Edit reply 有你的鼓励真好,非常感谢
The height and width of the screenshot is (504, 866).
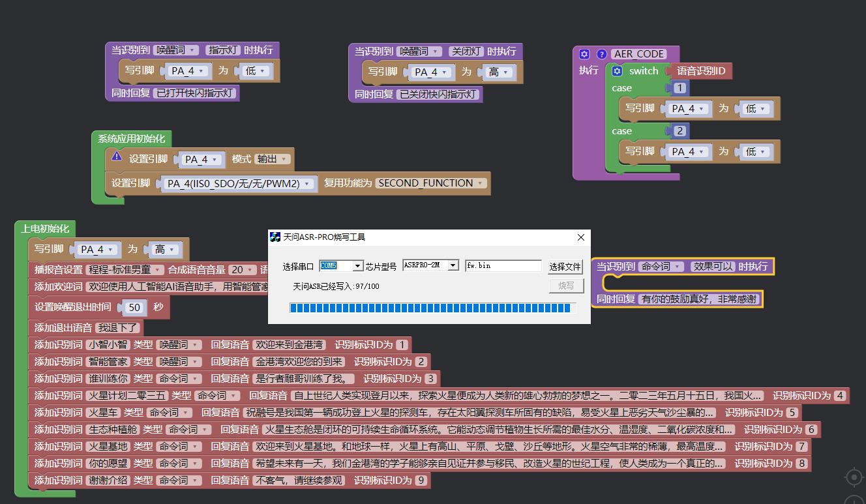pyautogui.click(x=698, y=299)
